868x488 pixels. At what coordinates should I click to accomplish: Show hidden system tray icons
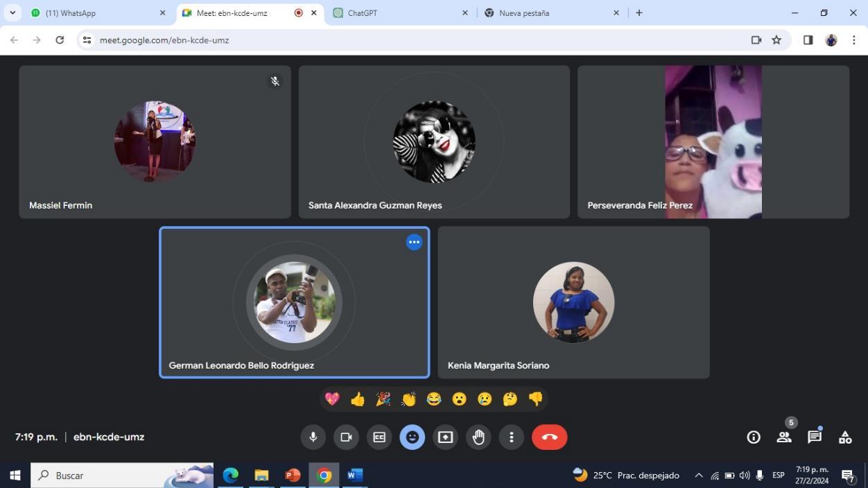(699, 476)
